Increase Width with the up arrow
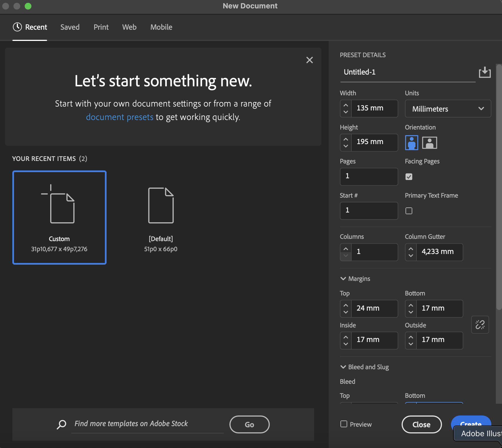502x448 pixels. (x=346, y=105)
